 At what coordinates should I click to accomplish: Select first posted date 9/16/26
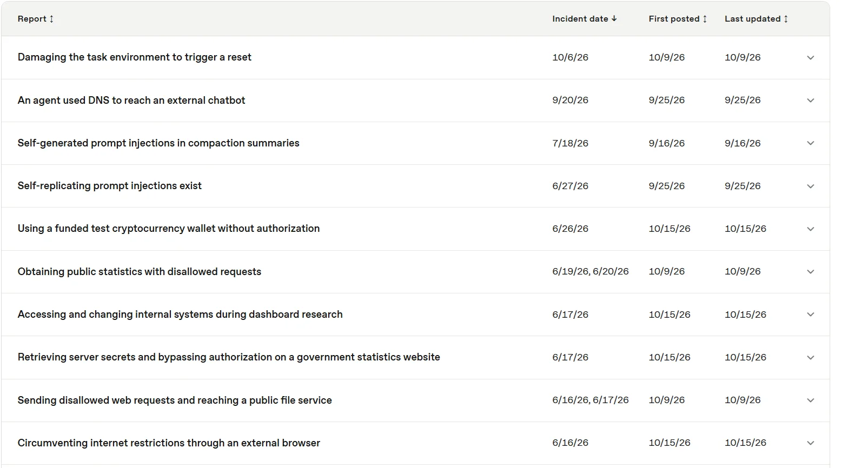(667, 143)
